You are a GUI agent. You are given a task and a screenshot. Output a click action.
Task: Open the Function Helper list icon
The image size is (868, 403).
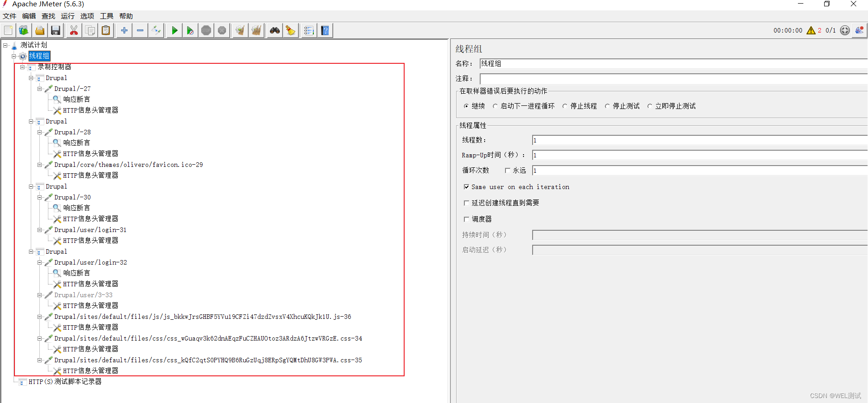tap(309, 30)
